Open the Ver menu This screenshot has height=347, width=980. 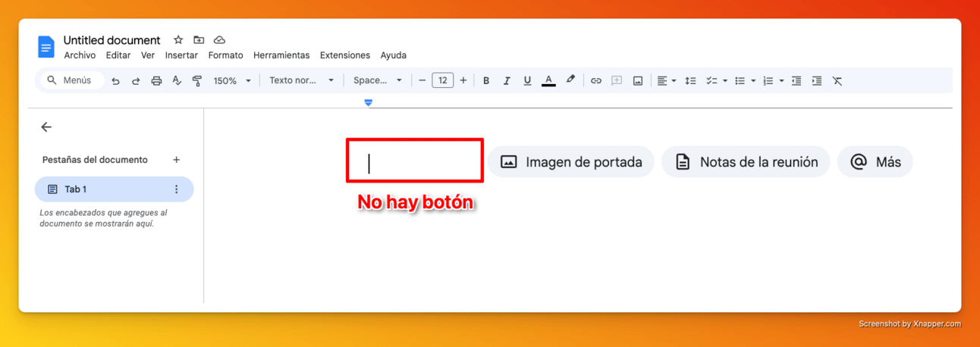(x=148, y=55)
